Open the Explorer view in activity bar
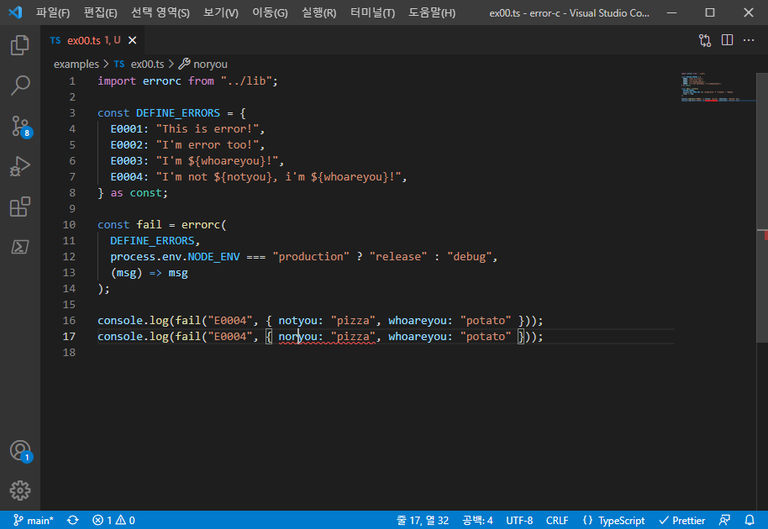 (x=20, y=45)
